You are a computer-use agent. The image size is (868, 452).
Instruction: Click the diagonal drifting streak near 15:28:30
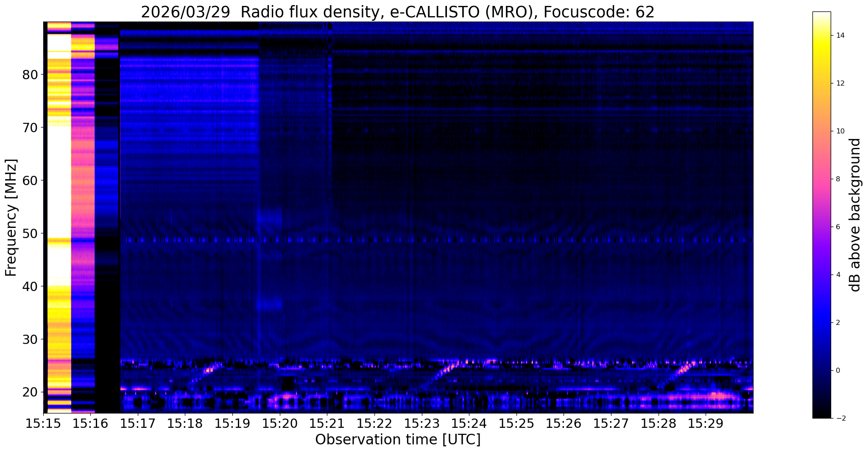point(677,374)
